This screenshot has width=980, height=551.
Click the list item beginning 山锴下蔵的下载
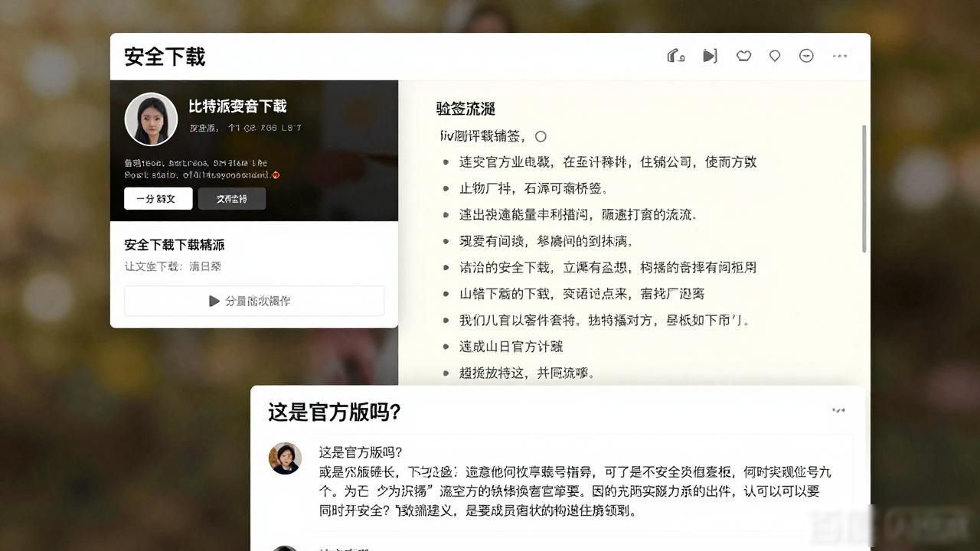click(581, 294)
